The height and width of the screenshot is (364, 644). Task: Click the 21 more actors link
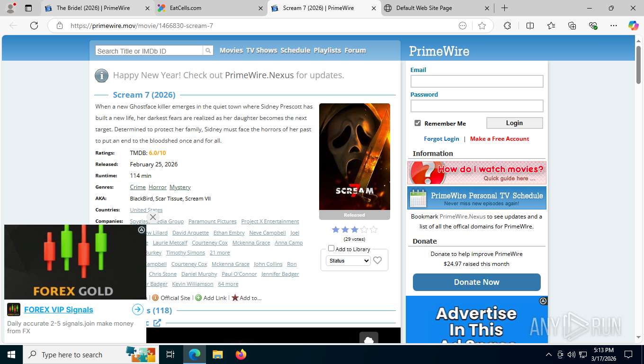click(220, 253)
